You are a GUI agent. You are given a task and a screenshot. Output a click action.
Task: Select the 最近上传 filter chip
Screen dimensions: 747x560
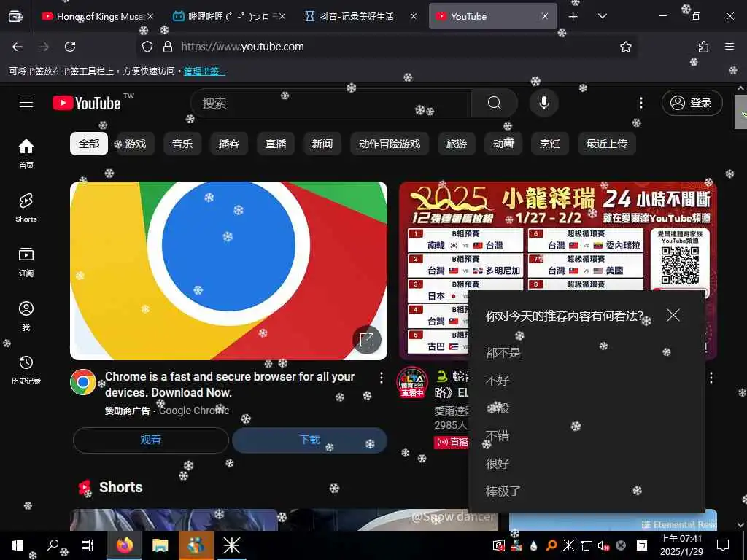coord(606,144)
